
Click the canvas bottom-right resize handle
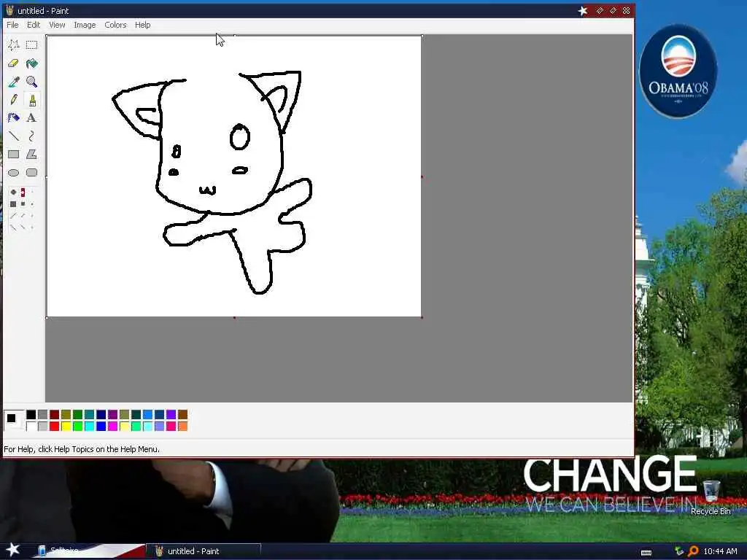click(422, 317)
